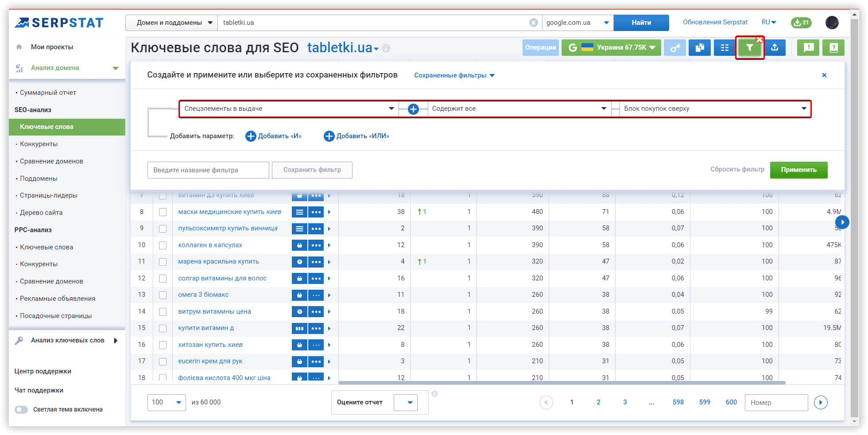
Task: Click the Найти search button
Action: pos(641,23)
